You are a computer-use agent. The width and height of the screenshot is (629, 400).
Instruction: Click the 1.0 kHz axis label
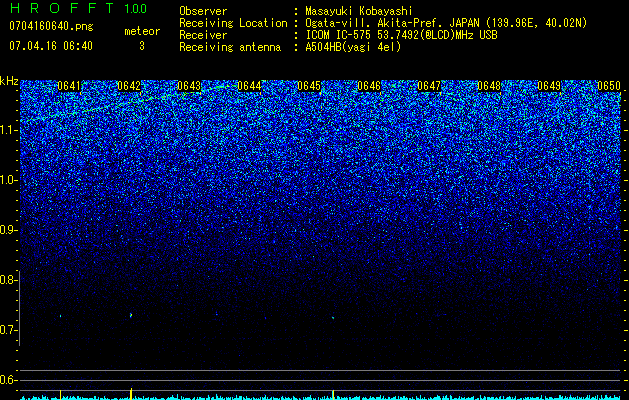coord(9,180)
